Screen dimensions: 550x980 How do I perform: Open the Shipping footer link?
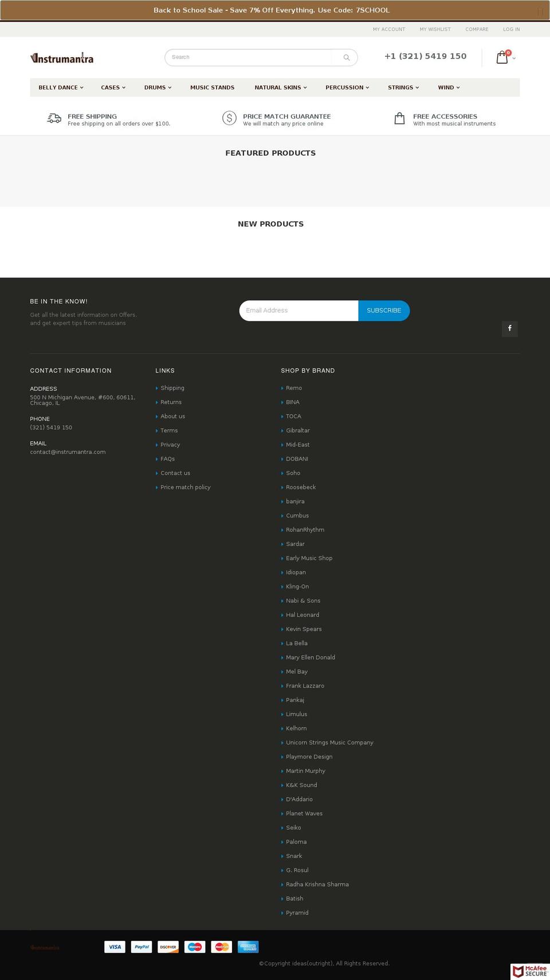pos(172,388)
